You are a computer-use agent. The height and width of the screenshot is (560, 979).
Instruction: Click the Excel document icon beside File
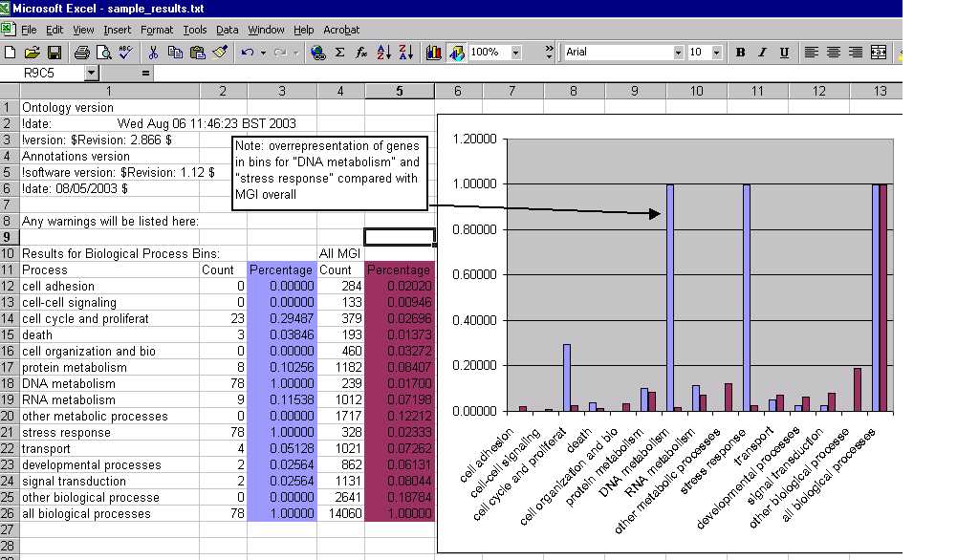9,30
